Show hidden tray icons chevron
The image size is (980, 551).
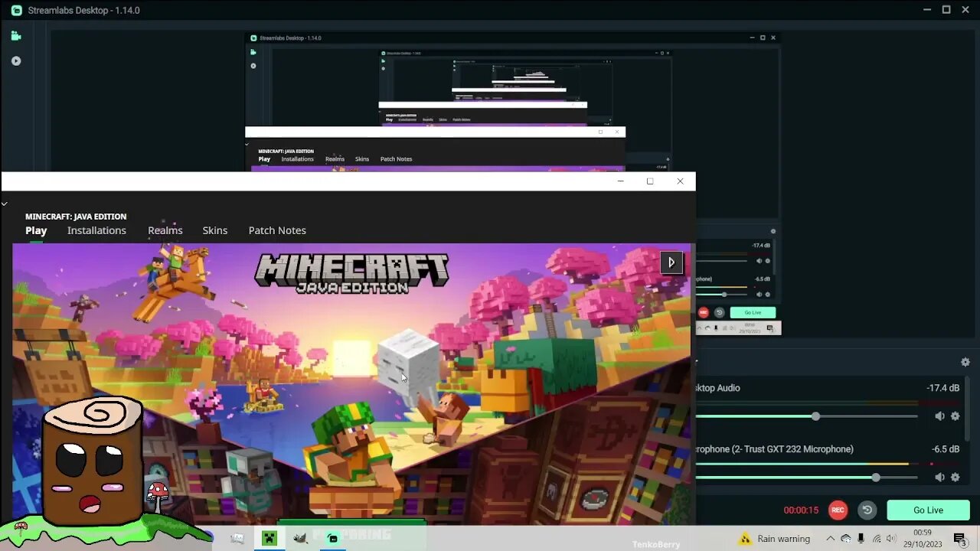tap(830, 539)
